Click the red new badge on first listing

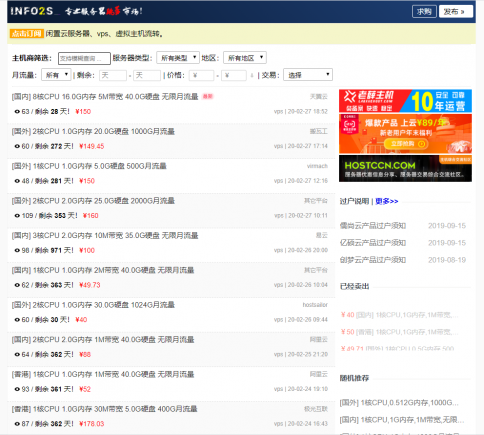(x=208, y=96)
